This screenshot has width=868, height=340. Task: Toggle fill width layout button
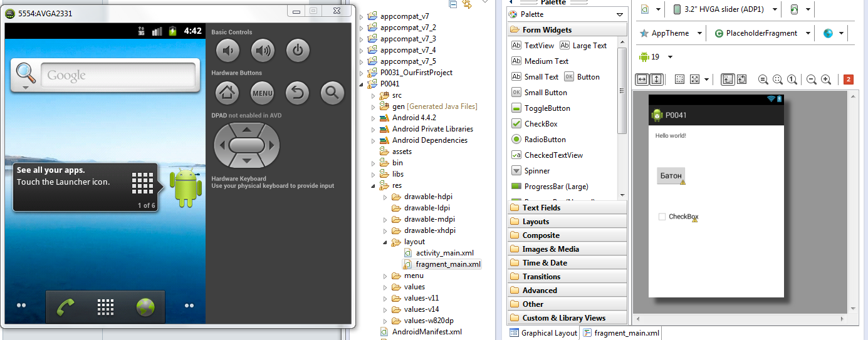[x=642, y=80]
